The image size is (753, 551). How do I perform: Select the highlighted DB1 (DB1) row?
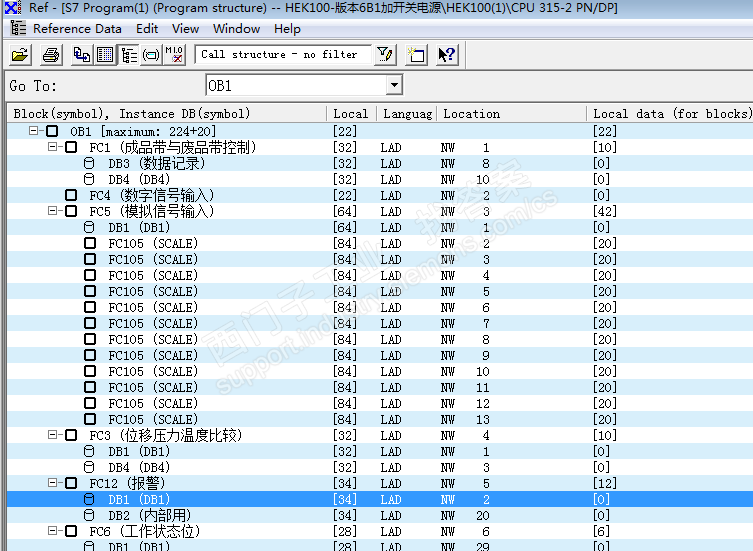coord(380,499)
